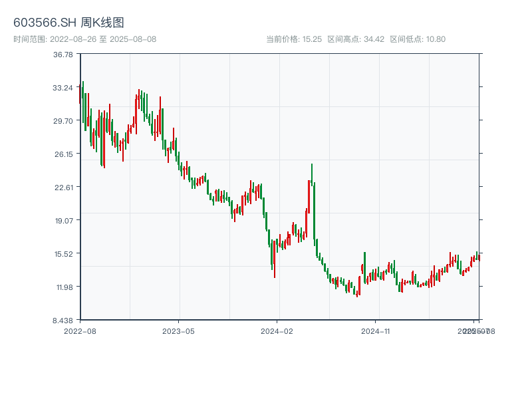Click the 2024-02 date axis marker
The height and width of the screenshot is (399, 532).
tap(277, 331)
